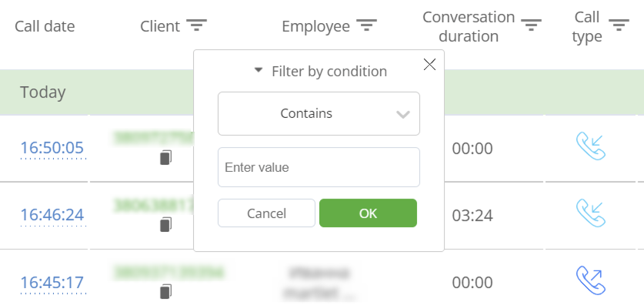644x305 pixels.
Task: Copy client number in 16:46:24 row
Action: [x=165, y=224]
